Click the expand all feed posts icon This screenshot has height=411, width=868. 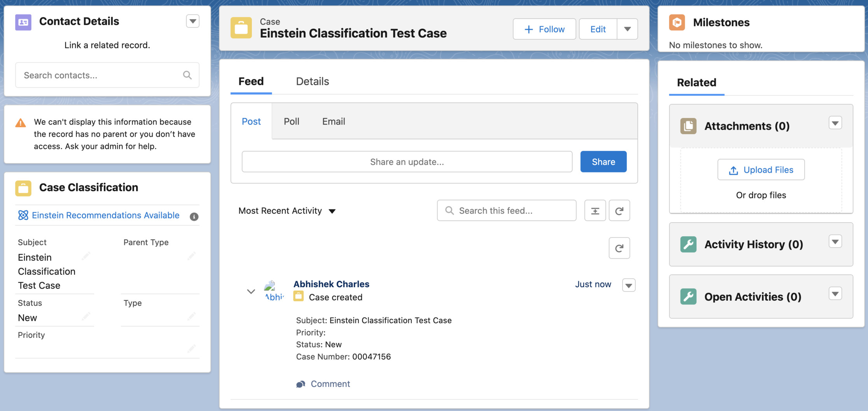point(595,211)
